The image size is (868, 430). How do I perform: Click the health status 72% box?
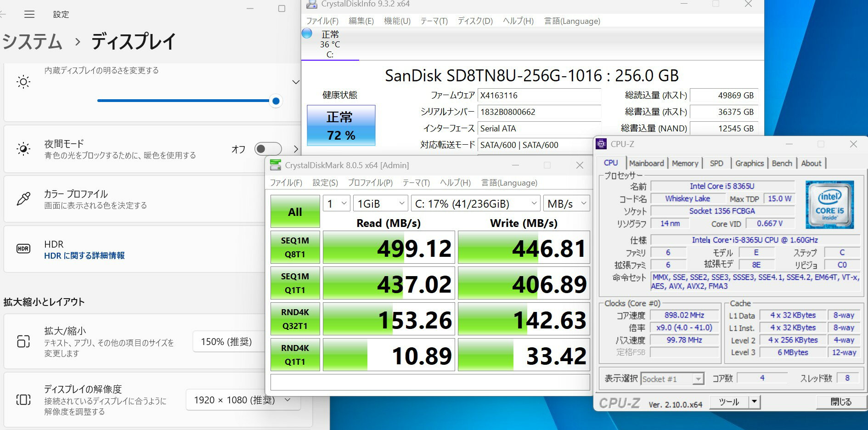[x=341, y=126]
